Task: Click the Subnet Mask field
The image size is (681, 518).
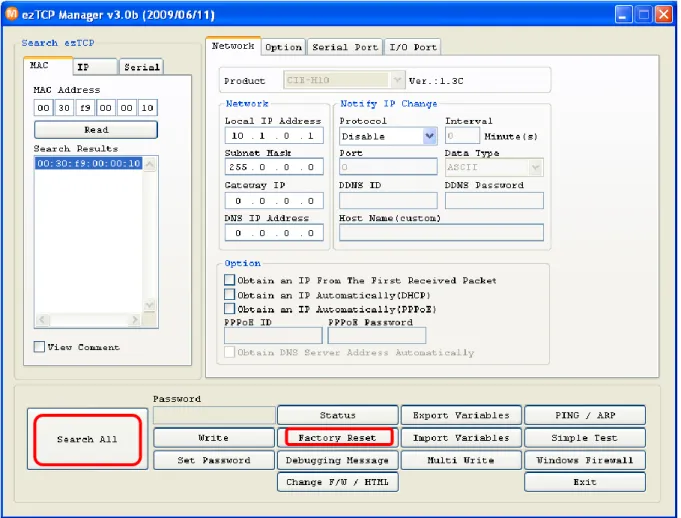Action: pyautogui.click(x=274, y=167)
